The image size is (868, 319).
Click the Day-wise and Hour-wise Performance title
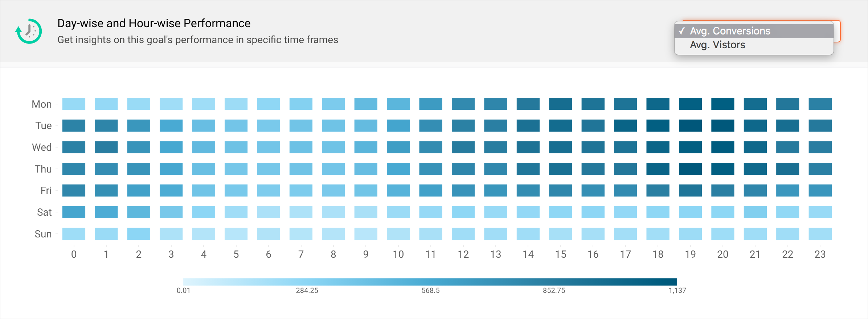tap(154, 23)
